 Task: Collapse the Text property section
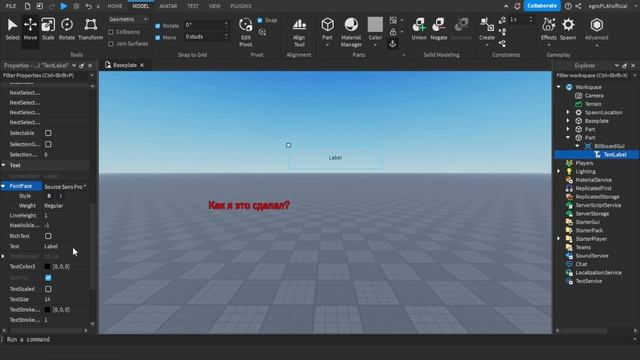point(3,165)
